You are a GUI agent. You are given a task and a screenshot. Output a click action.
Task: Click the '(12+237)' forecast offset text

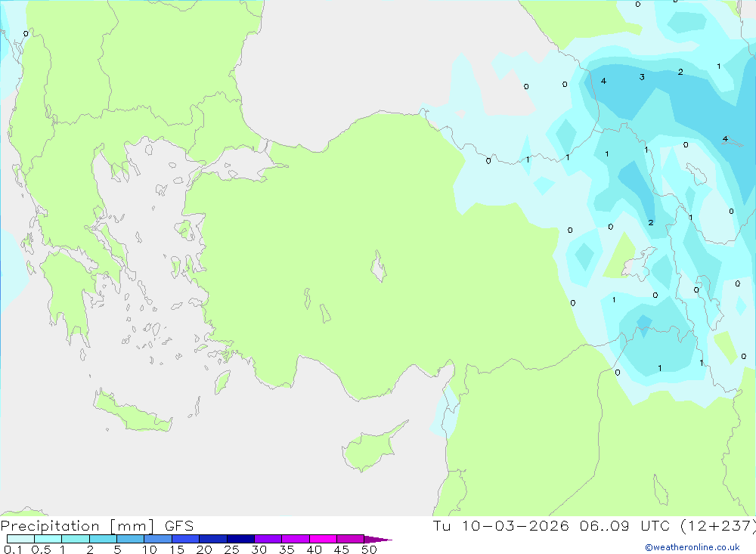[x=718, y=525]
